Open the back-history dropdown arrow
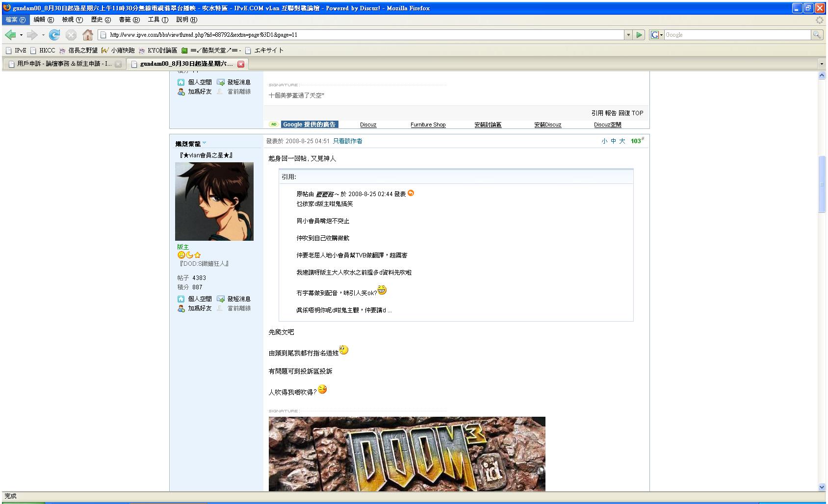The height and width of the screenshot is (504, 828). click(21, 35)
